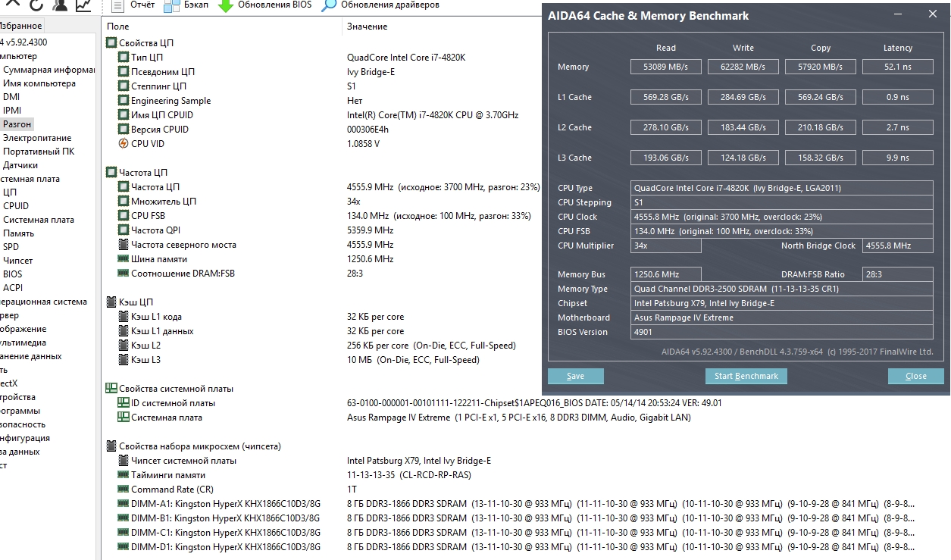Click the user silhouette icon in the toolbar
The height and width of the screenshot is (560, 951).
pos(61,5)
